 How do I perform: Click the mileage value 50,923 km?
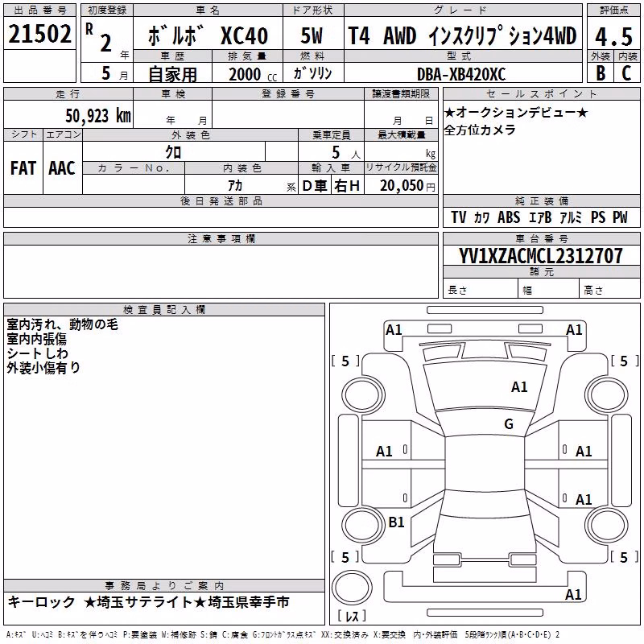98,116
